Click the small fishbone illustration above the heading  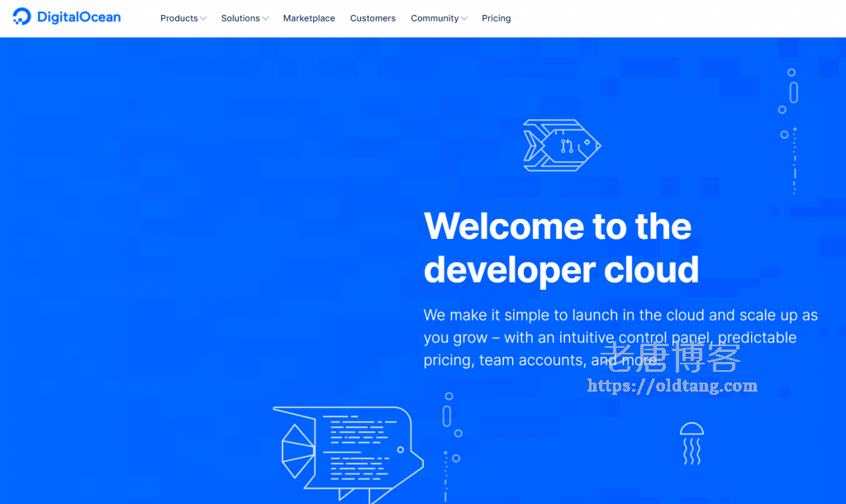[560, 145]
